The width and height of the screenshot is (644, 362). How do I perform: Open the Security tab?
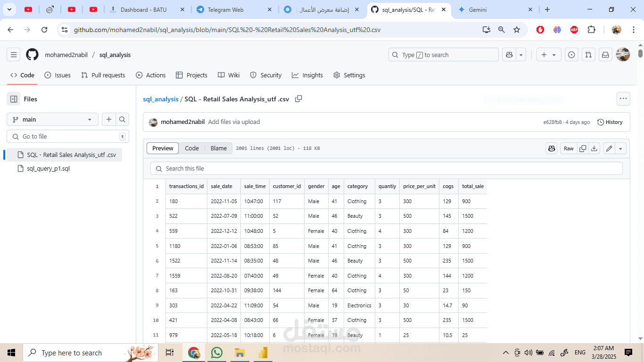click(266, 75)
